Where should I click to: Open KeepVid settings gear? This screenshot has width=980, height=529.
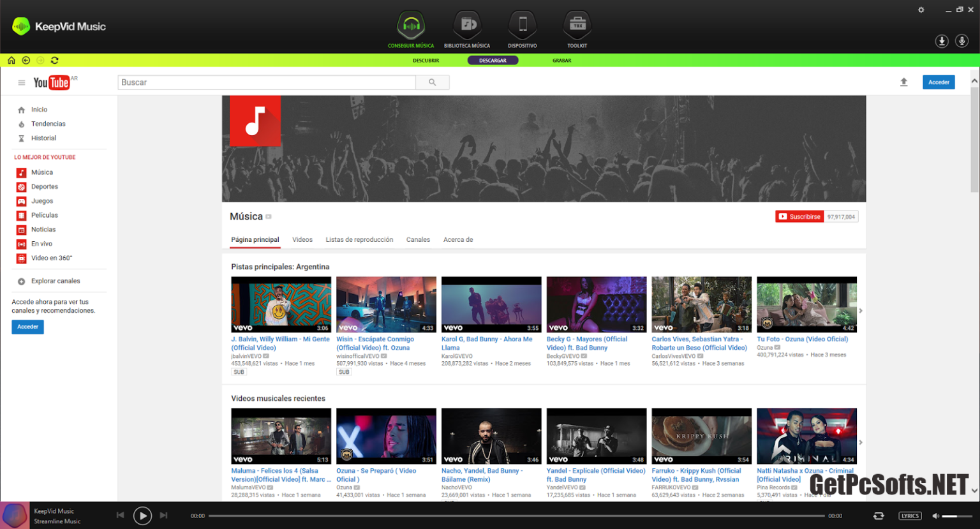921,10
